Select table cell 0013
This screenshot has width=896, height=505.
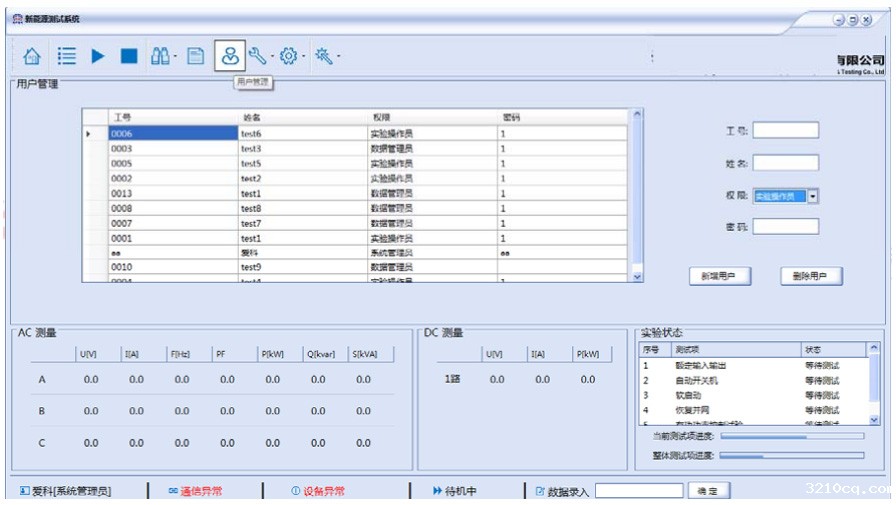(173, 193)
